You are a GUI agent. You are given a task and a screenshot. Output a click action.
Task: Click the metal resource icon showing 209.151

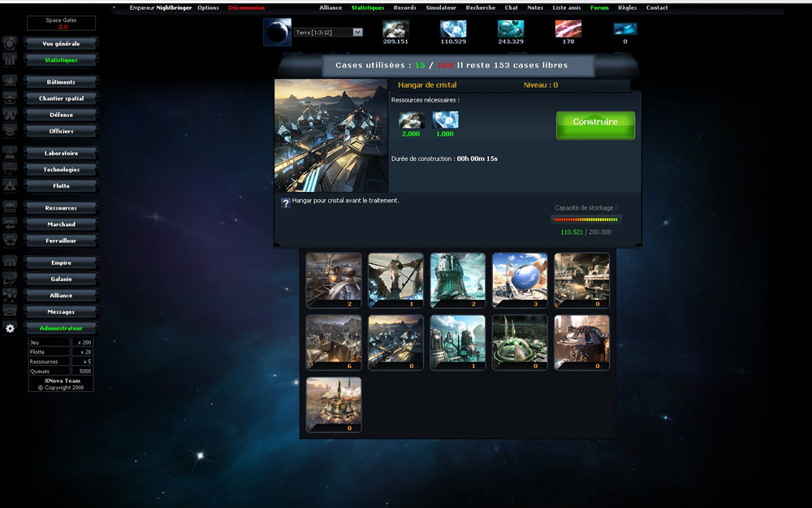click(x=395, y=28)
